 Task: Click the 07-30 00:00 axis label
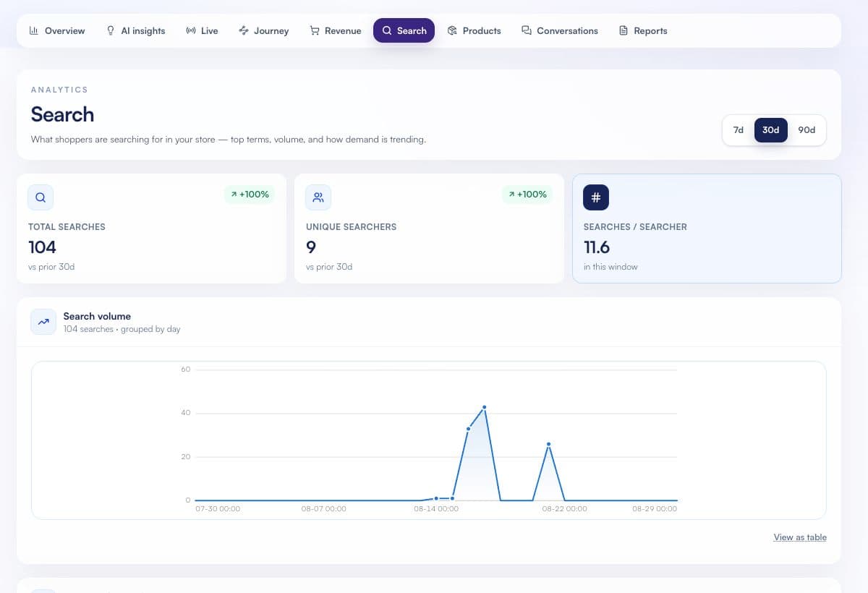click(218, 509)
